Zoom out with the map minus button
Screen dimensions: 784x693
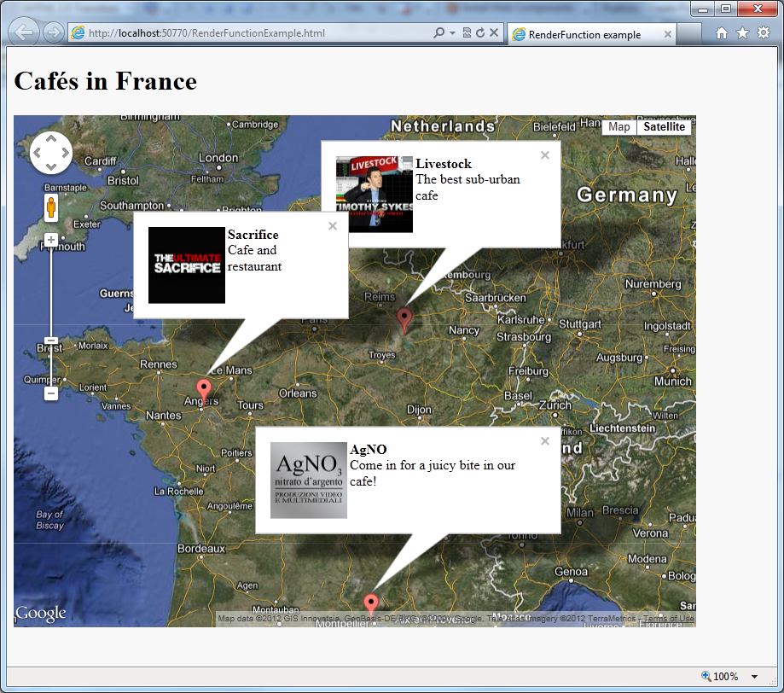click(51, 393)
